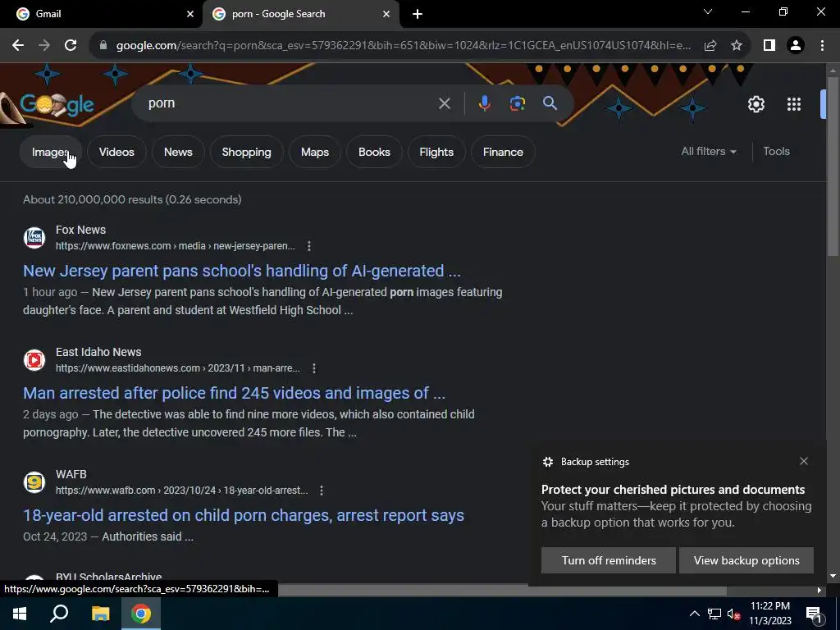Click the address bar URL

click(x=404, y=46)
